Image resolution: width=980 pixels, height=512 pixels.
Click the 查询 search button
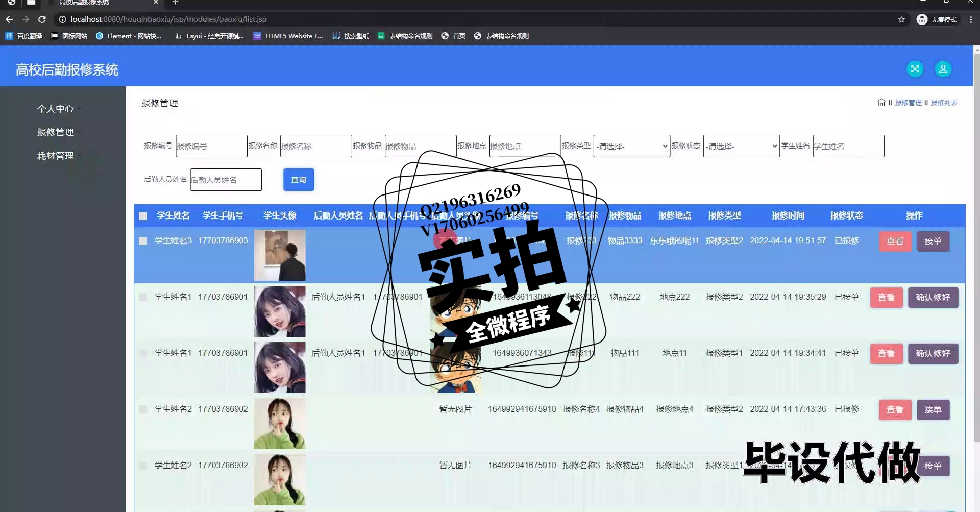tap(299, 180)
